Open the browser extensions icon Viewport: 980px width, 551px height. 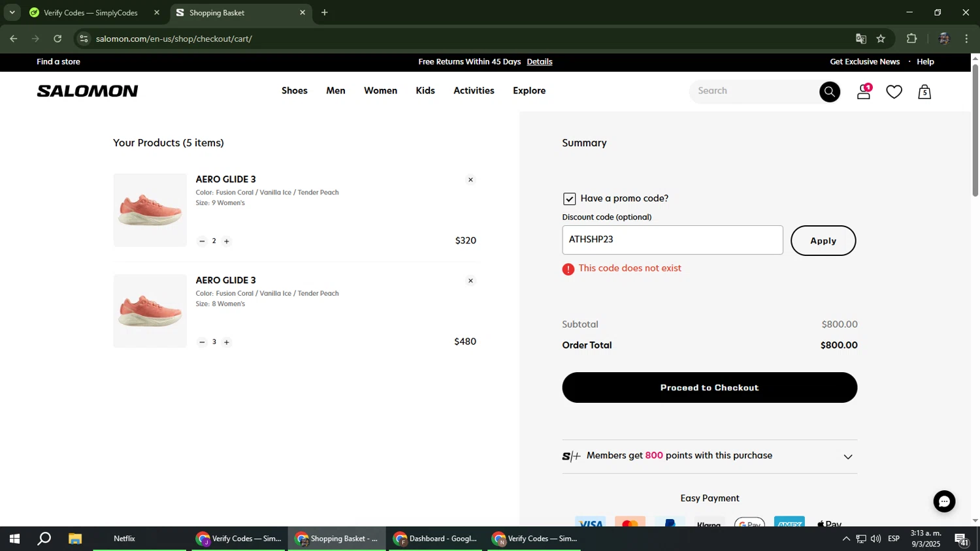912,39
